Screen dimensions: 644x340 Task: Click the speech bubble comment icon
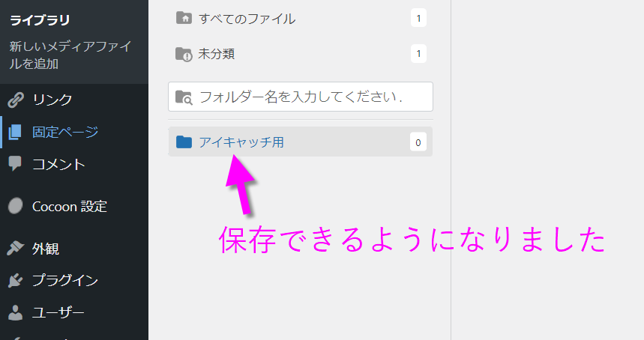pyautogui.click(x=15, y=163)
